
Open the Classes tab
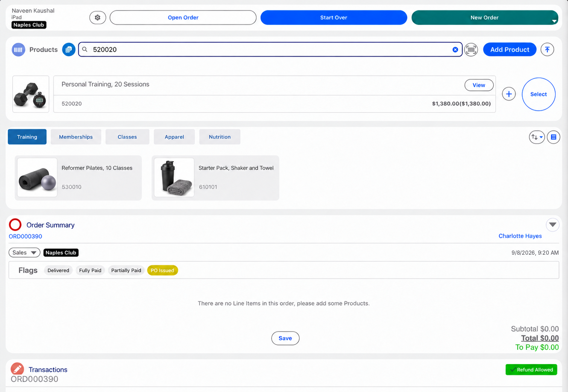pyautogui.click(x=127, y=137)
